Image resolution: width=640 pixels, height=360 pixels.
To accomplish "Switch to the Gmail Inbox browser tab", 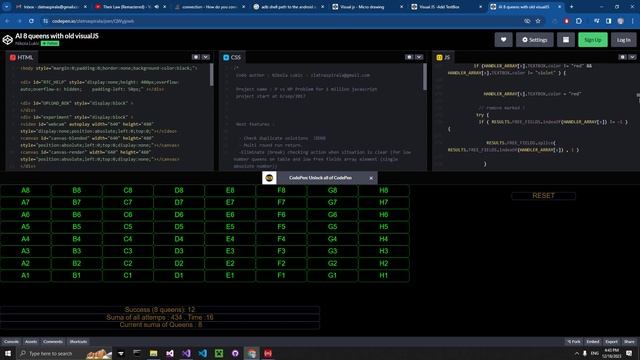I will click(x=51, y=7).
